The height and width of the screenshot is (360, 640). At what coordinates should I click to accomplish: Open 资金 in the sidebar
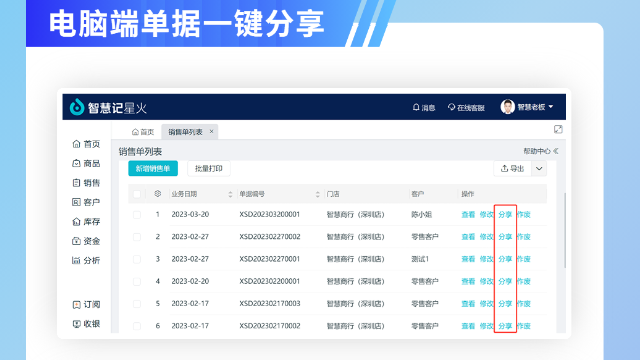tap(86, 241)
